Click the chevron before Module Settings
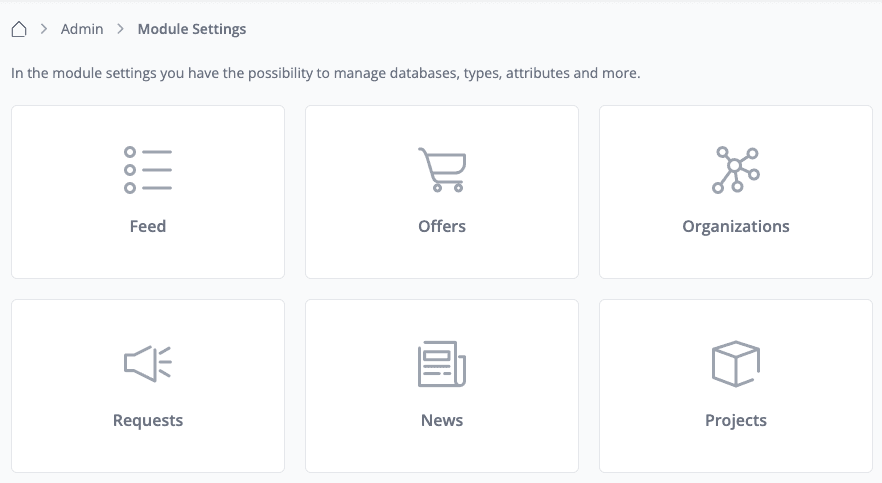The height and width of the screenshot is (483, 882). (x=120, y=29)
